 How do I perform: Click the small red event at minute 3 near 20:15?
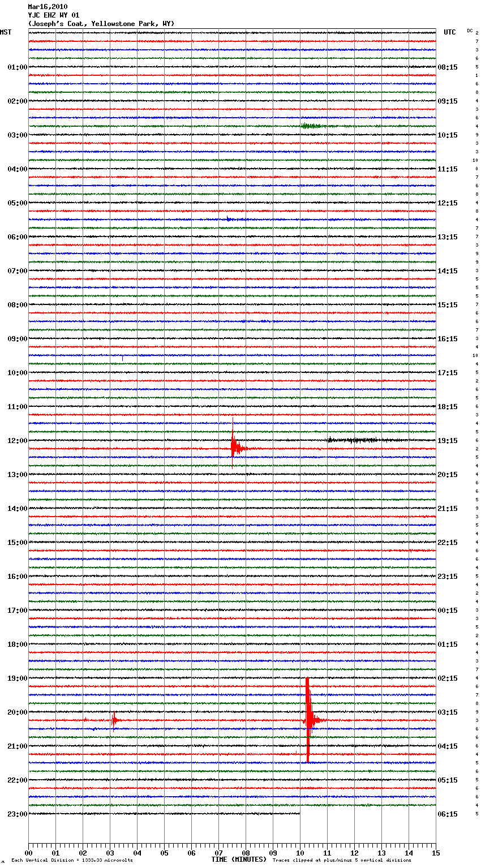(114, 720)
